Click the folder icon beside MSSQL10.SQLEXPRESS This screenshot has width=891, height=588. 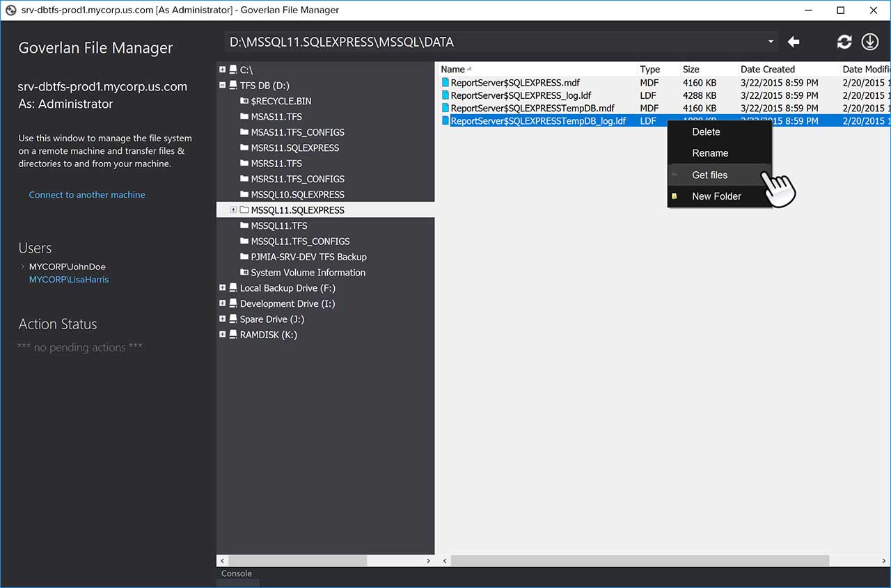[x=244, y=194]
